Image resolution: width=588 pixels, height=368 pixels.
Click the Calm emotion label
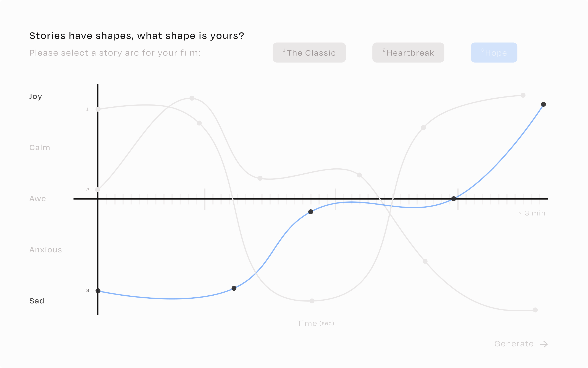click(40, 148)
